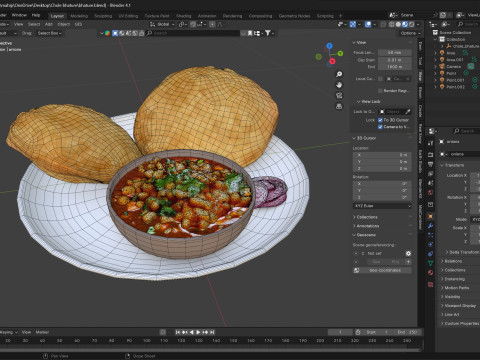The height and width of the screenshot is (360, 480).
Task: Collapse the Geoscene panel
Action: pos(364,235)
